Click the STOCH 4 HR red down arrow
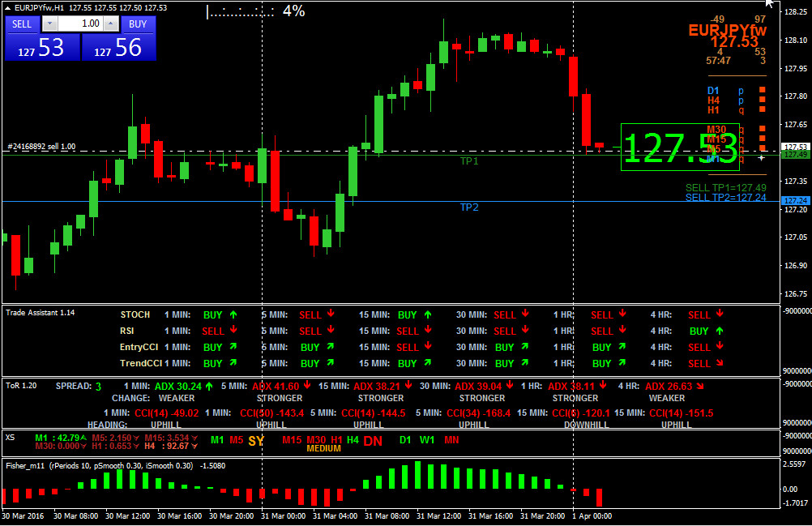 (720, 314)
